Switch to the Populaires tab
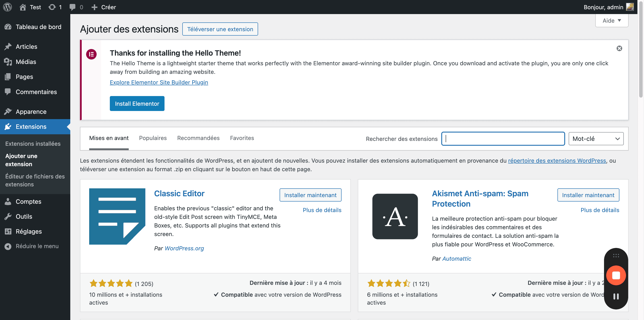 click(x=153, y=138)
